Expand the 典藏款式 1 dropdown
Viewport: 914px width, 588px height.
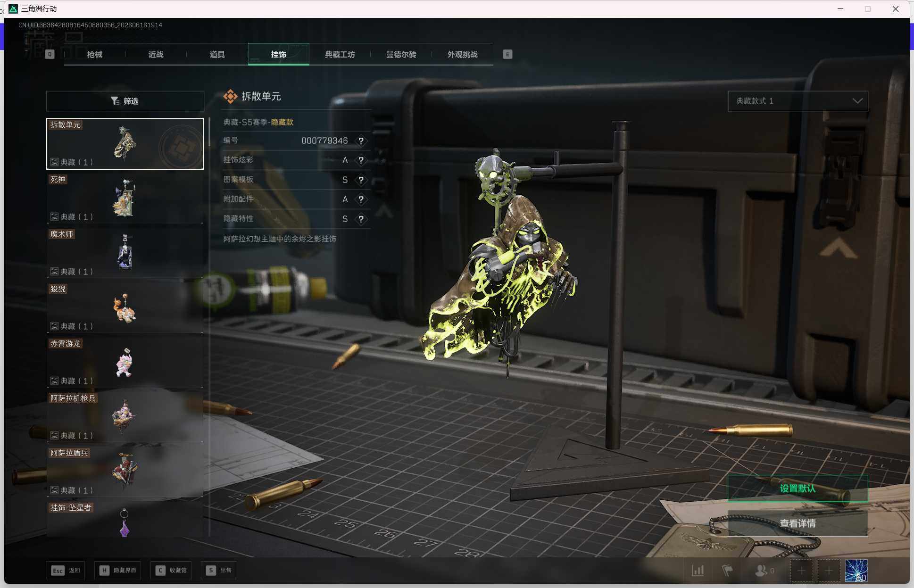(x=798, y=101)
